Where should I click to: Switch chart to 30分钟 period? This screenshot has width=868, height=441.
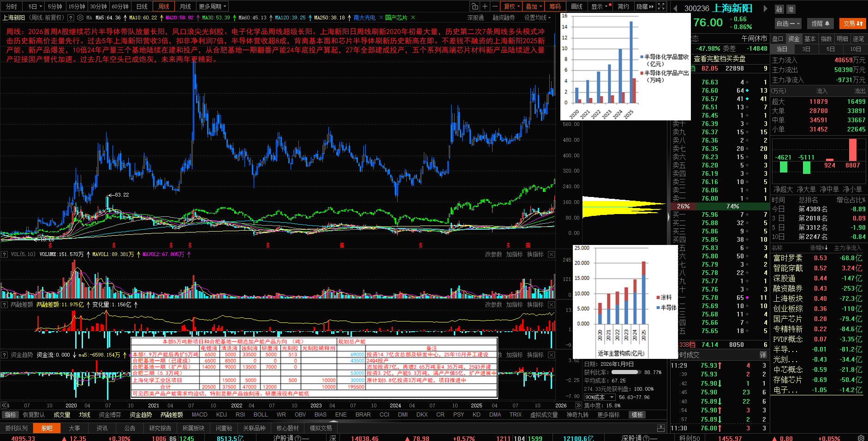(x=98, y=6)
